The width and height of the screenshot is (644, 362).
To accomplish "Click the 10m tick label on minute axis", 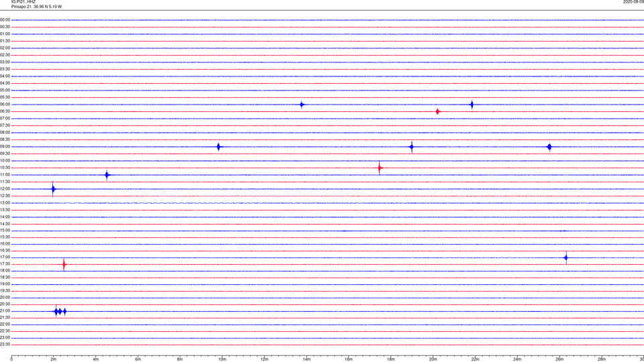I will click(x=222, y=359).
